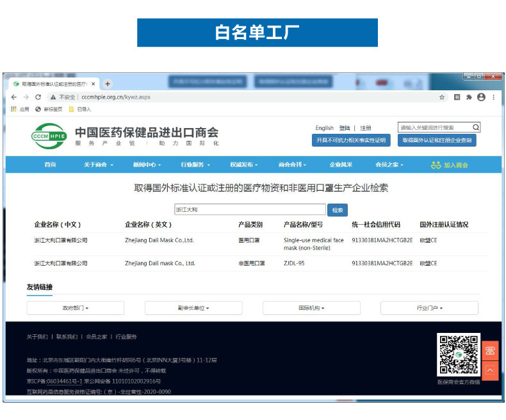Click 开具不可抗力相关事实性证明 button
The height and width of the screenshot is (420, 506).
(351, 140)
